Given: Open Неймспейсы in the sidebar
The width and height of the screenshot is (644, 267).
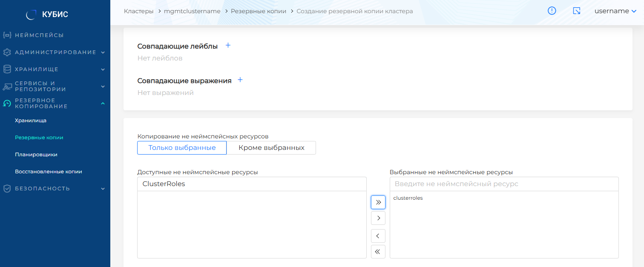Looking at the screenshot, I should tap(39, 35).
